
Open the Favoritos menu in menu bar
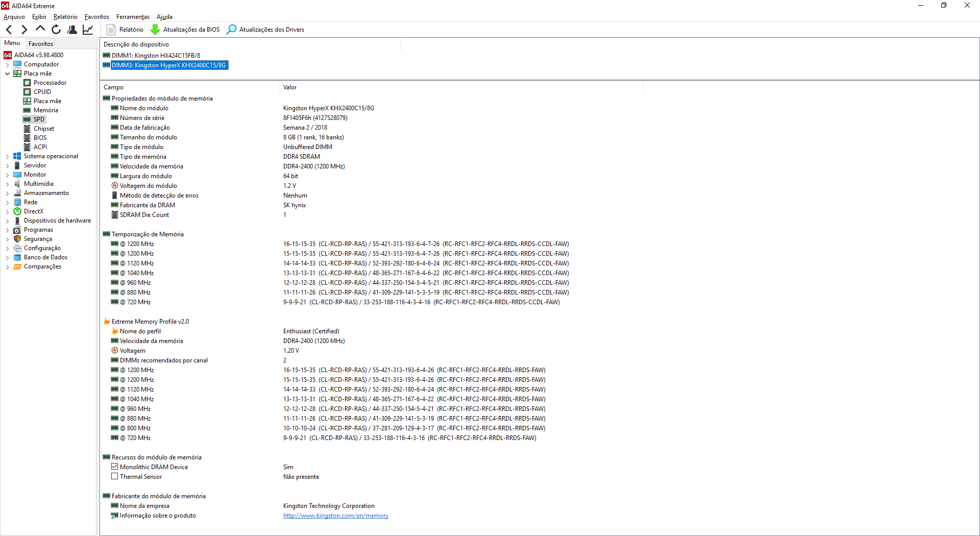click(97, 17)
